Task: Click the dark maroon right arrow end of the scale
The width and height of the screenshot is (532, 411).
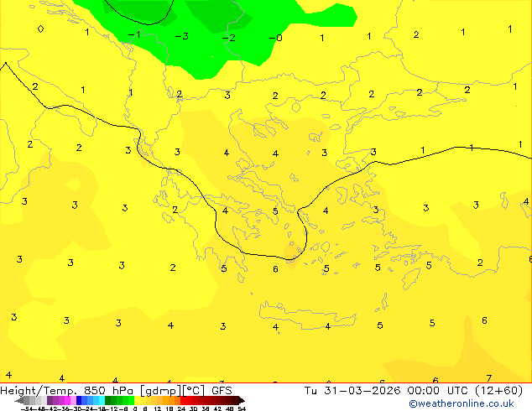Action: [x=241, y=400]
